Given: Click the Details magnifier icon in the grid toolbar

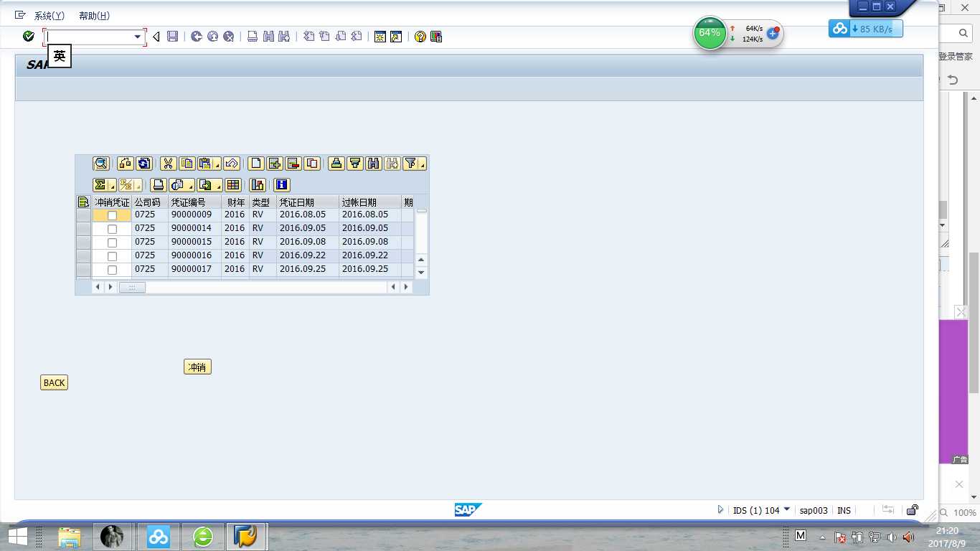Looking at the screenshot, I should 101,164.
